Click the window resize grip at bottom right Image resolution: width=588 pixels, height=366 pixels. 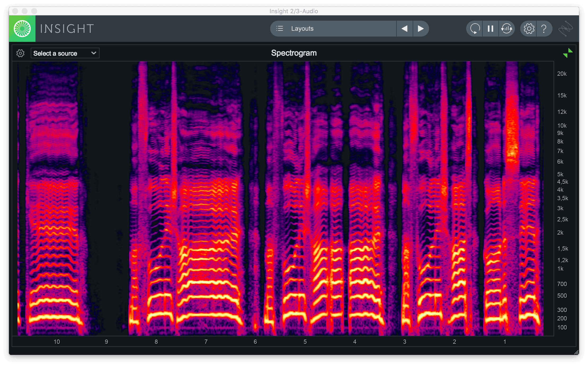click(x=576, y=352)
